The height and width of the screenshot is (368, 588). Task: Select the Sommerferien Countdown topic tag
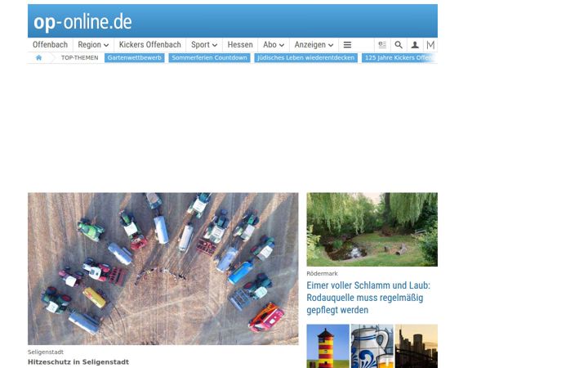[209, 58]
